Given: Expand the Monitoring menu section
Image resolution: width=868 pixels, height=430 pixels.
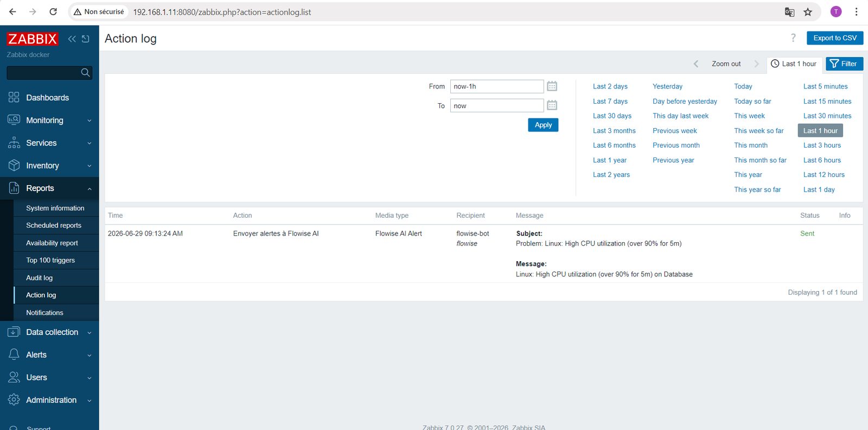Looking at the screenshot, I should (x=49, y=121).
